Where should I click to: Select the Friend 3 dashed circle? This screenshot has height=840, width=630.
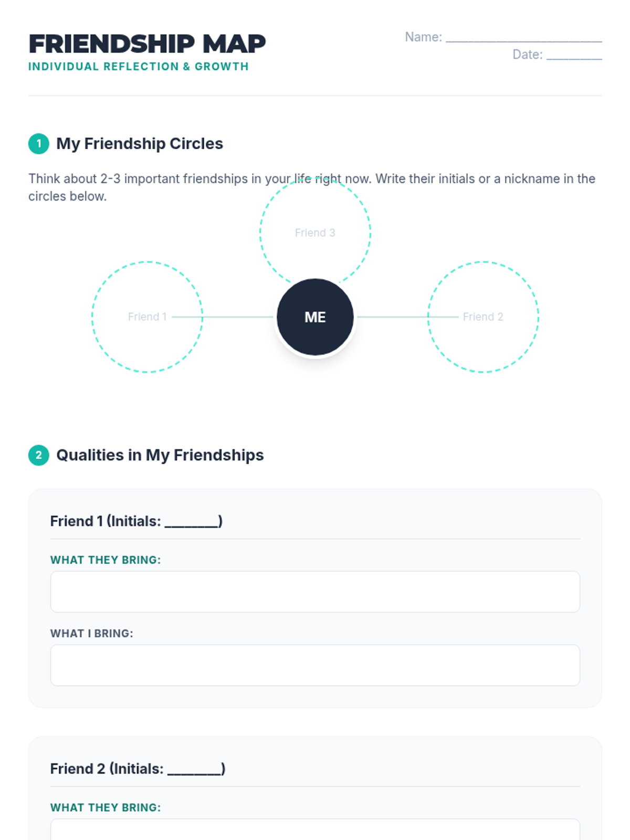[x=315, y=210]
